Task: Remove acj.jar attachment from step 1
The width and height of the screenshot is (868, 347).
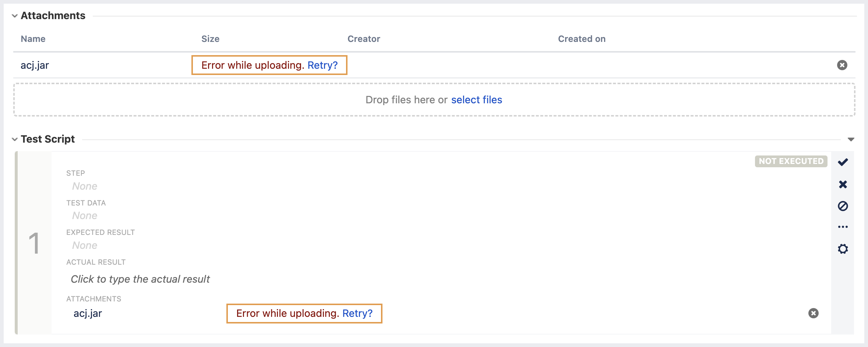Action: click(x=813, y=313)
